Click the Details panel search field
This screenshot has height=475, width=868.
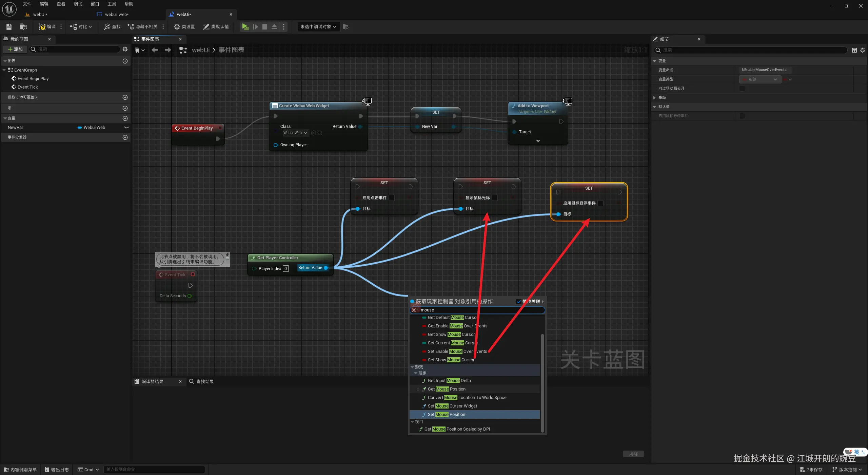click(753, 50)
